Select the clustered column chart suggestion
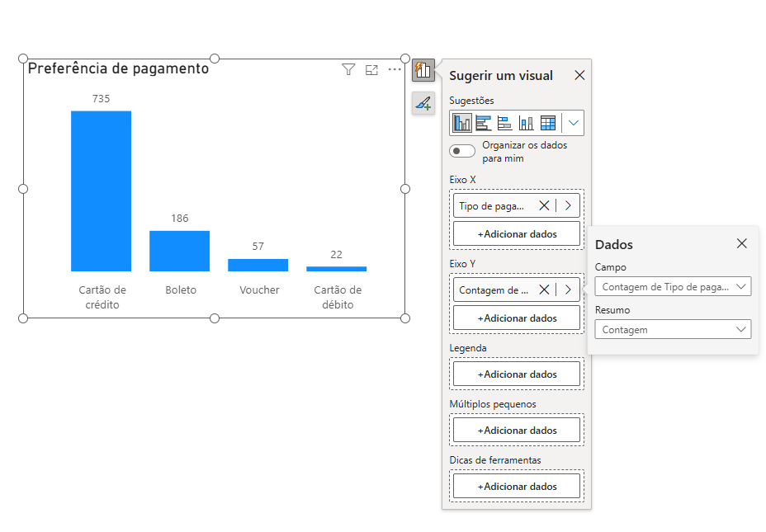This screenshot has height=532, width=766. point(461,123)
